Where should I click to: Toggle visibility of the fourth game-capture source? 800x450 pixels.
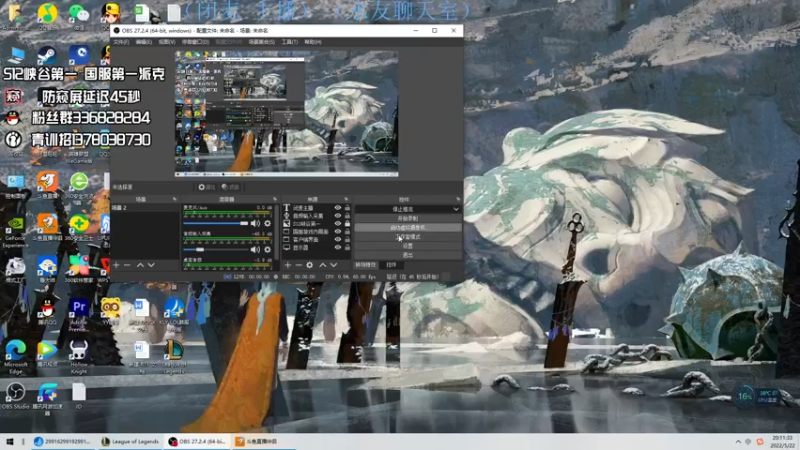(338, 232)
